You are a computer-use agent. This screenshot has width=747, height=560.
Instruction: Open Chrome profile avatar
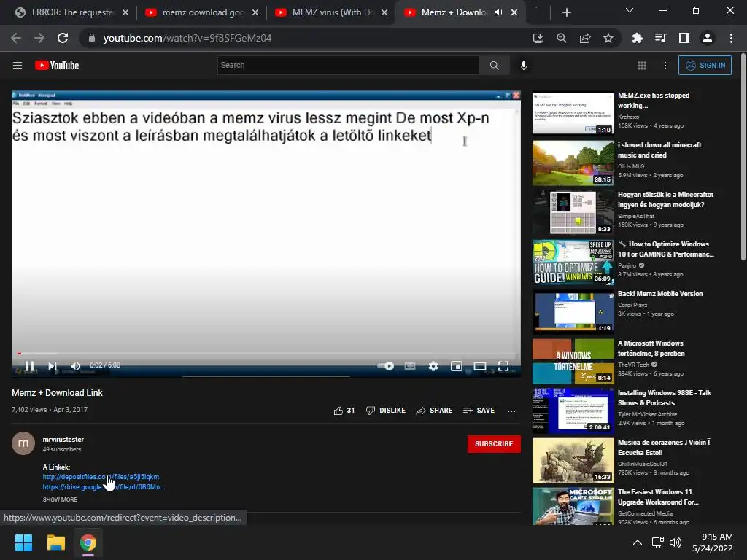707,38
